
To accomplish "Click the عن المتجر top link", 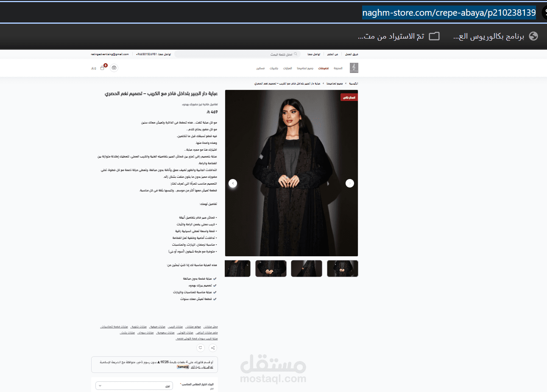I will click(332, 54).
